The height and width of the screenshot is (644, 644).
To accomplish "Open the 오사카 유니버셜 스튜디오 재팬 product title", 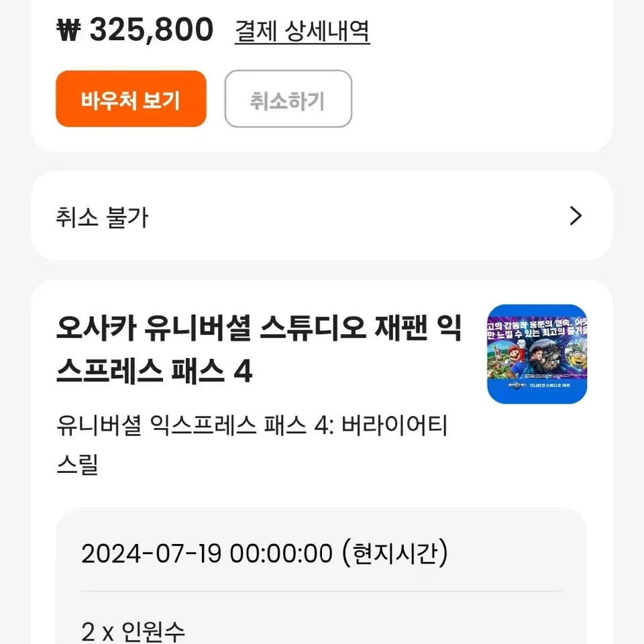I will (259, 349).
